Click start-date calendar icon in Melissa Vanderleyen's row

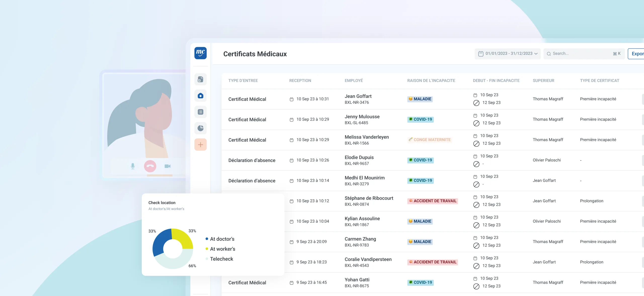[x=475, y=136]
